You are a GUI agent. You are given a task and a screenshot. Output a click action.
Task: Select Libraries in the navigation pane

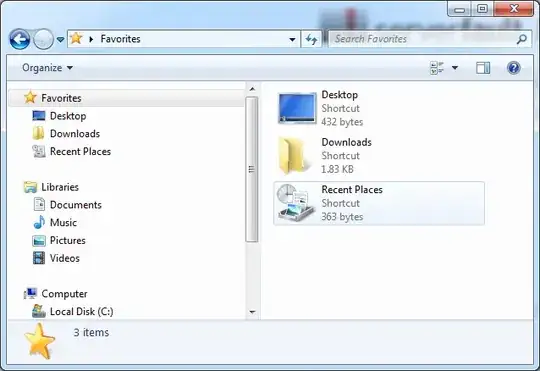tap(60, 187)
